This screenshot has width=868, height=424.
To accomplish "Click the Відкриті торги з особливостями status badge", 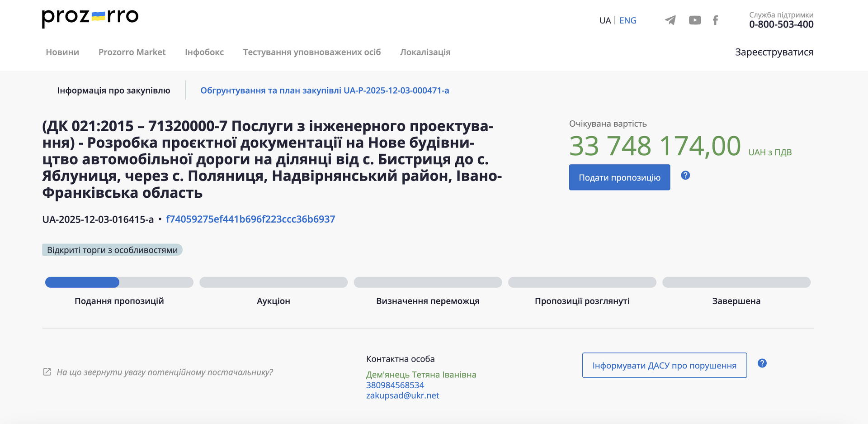I will (113, 249).
